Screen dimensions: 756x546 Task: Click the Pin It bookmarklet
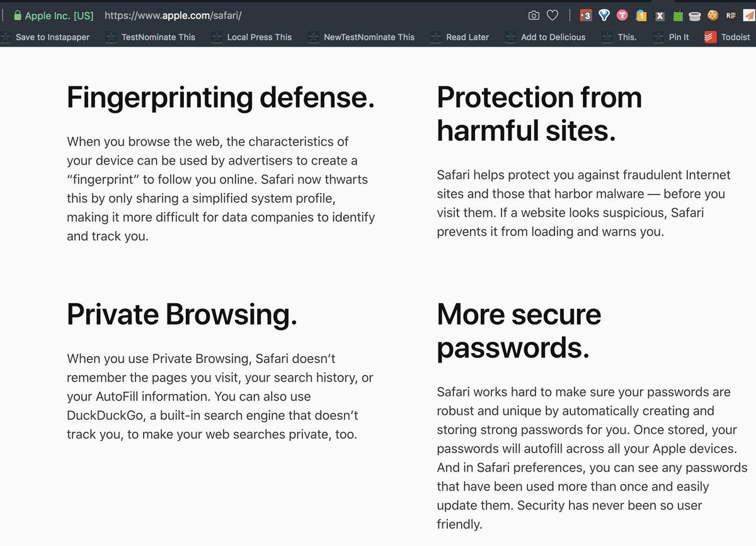coord(671,37)
